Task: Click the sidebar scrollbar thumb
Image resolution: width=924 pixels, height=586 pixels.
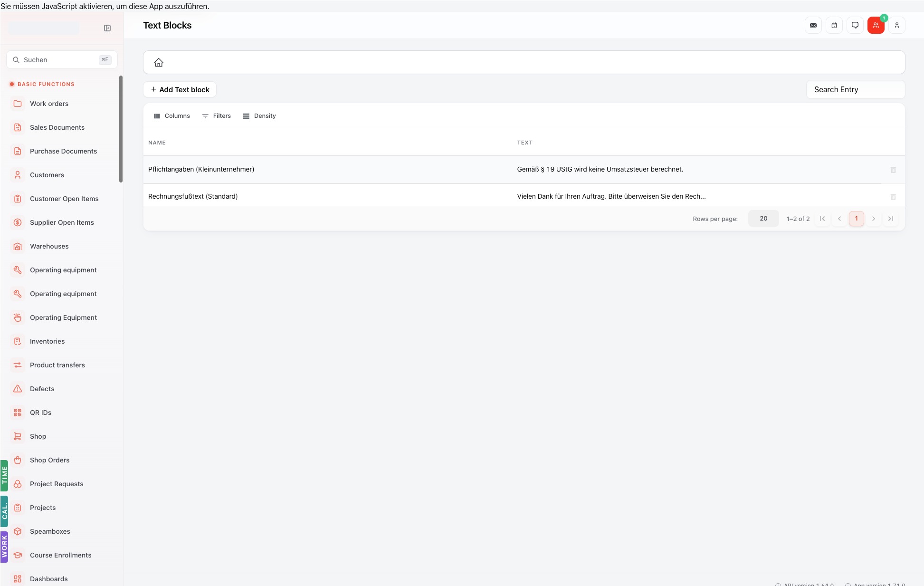Action: (x=121, y=129)
